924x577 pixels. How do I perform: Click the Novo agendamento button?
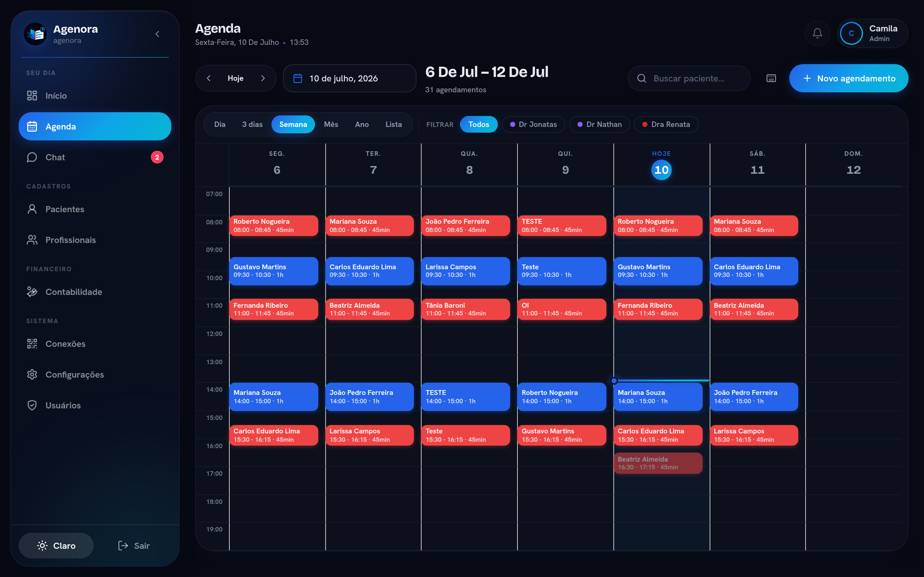[x=848, y=78]
